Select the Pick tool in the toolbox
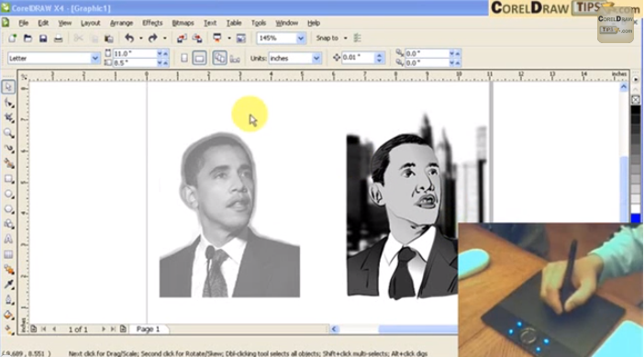Image resolution: width=644 pixels, height=357 pixels. (x=8, y=87)
